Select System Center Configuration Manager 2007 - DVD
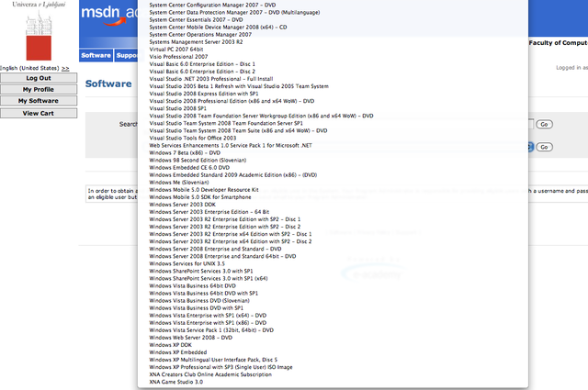This screenshot has height=390, width=588. (212, 5)
